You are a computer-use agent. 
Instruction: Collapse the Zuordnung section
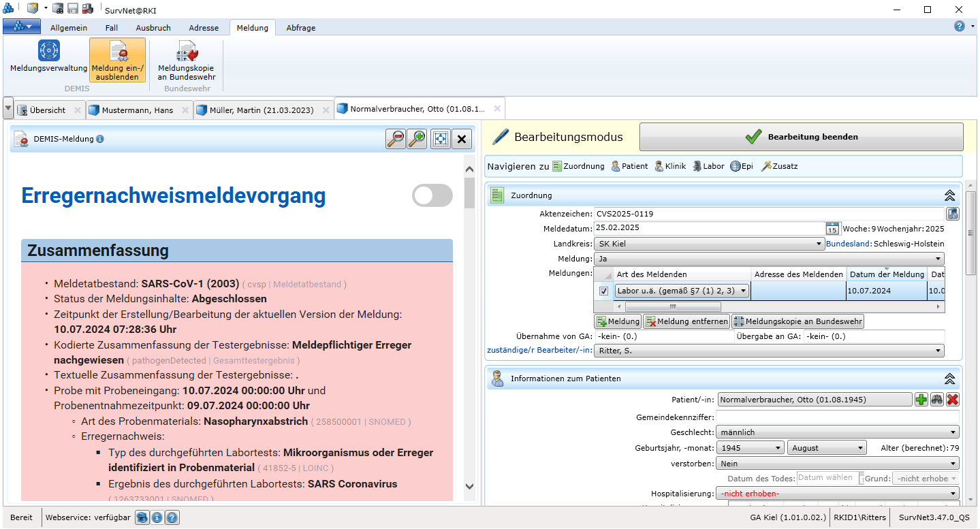(950, 195)
